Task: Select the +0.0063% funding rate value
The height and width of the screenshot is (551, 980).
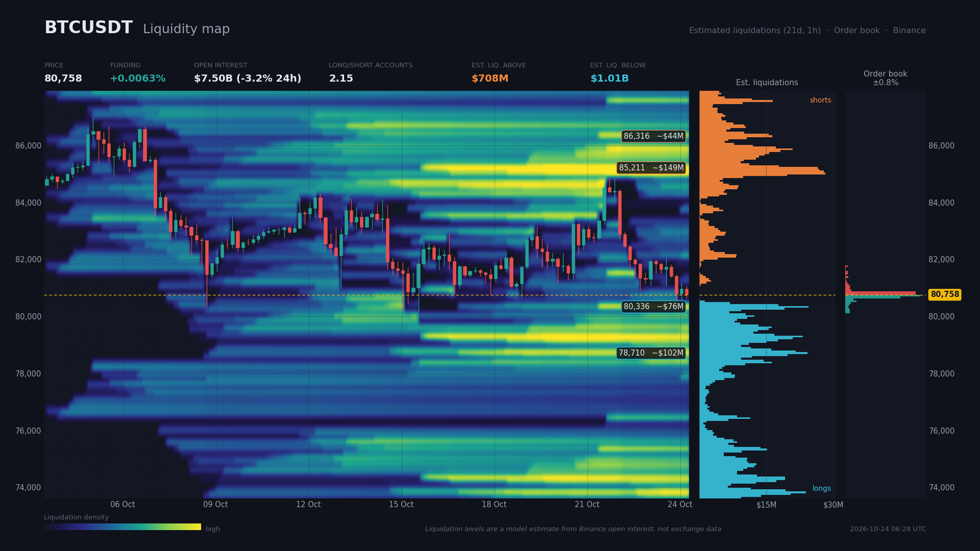Action: (138, 78)
